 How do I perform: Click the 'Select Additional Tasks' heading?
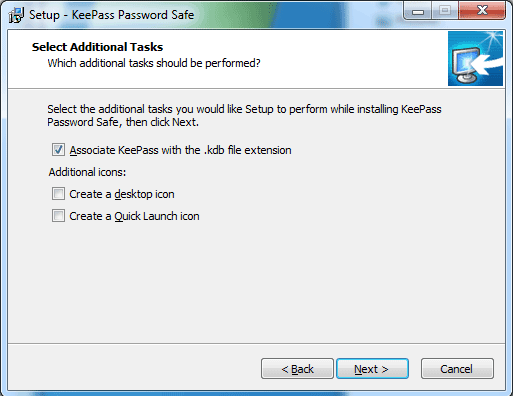[x=97, y=47]
